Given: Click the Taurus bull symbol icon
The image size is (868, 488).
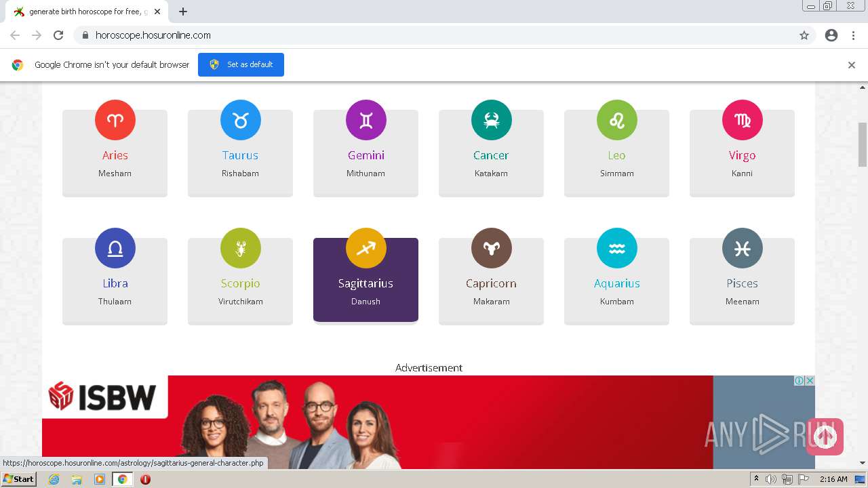Looking at the screenshot, I should (x=241, y=120).
